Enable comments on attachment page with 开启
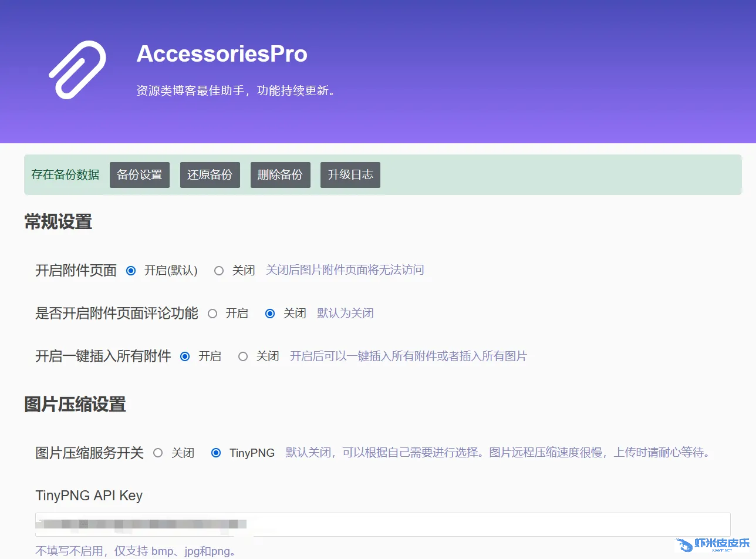 [x=212, y=314]
